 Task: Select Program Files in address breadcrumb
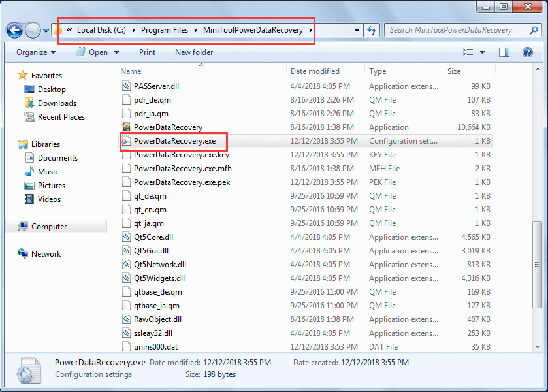coord(164,30)
